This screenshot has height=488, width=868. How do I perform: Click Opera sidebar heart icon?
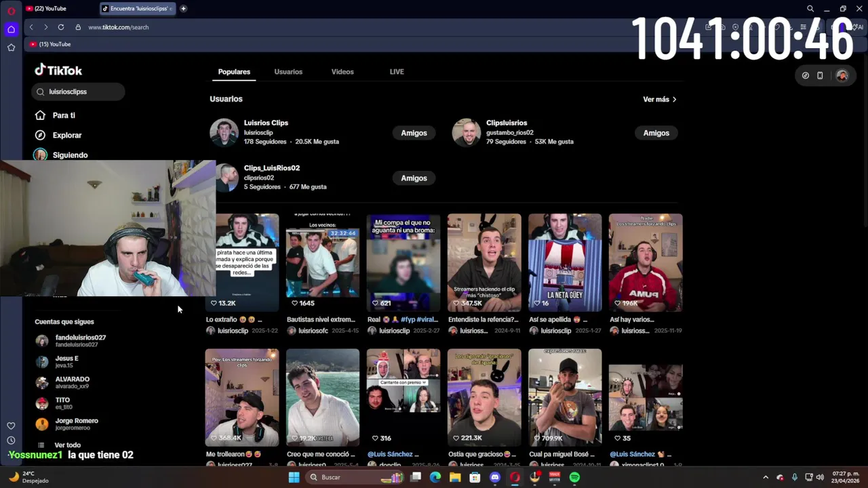(x=11, y=426)
